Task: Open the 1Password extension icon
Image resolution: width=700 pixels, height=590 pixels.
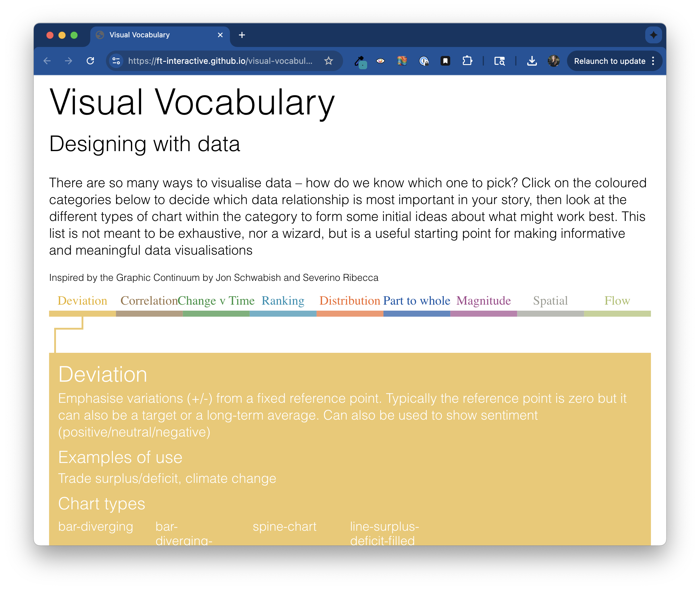Action: [424, 61]
